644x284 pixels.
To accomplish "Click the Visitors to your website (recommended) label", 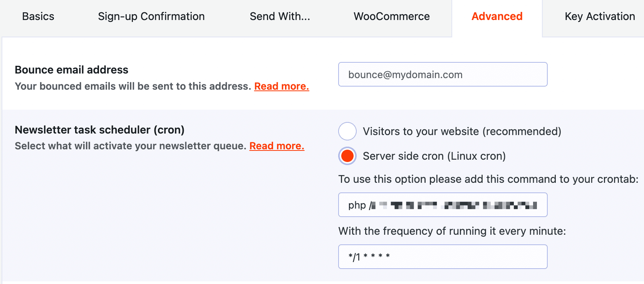I will point(462,131).
